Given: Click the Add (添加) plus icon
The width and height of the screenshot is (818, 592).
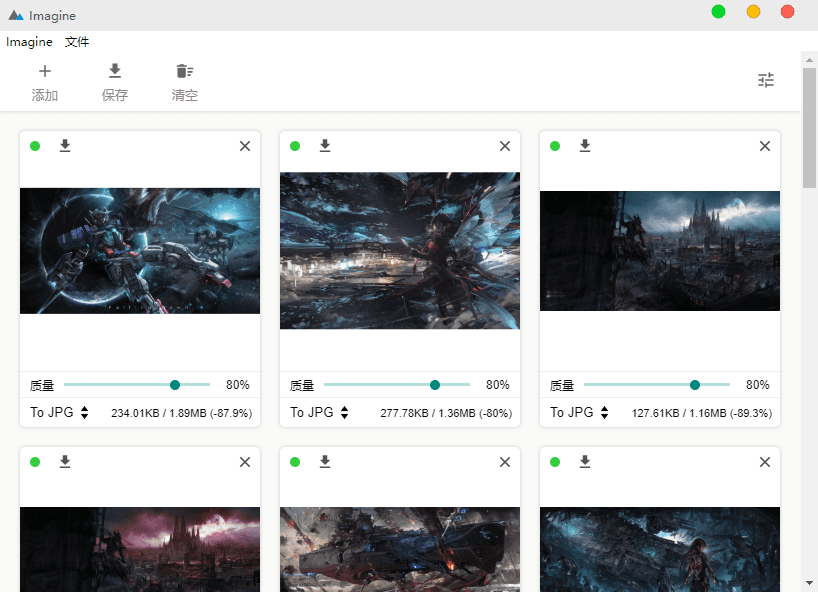Looking at the screenshot, I should (x=45, y=71).
